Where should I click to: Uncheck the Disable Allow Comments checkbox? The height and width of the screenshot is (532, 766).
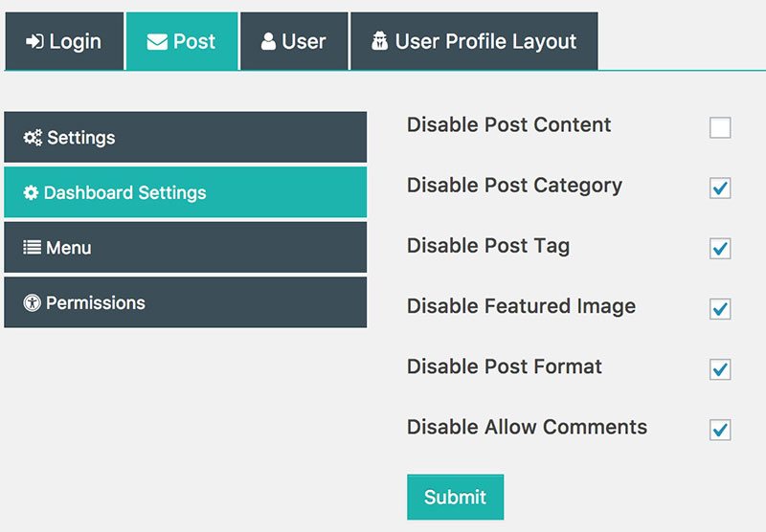(x=720, y=430)
